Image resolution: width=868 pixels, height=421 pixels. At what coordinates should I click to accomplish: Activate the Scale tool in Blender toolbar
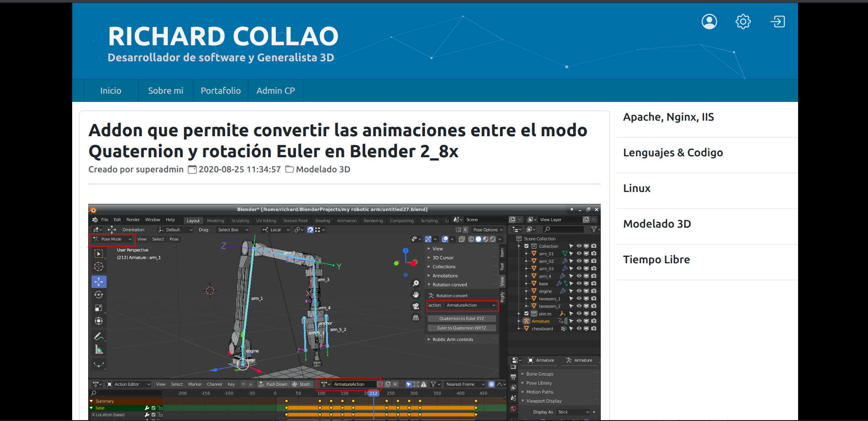pyautogui.click(x=99, y=308)
